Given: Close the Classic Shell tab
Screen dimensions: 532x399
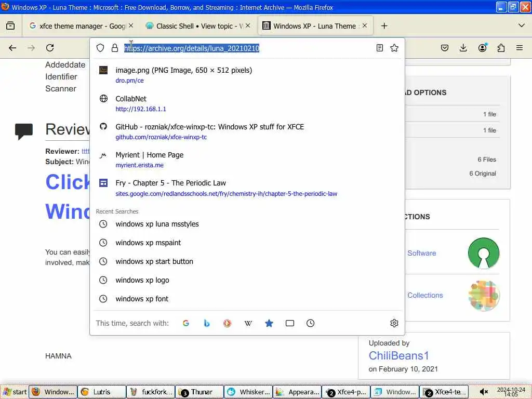Looking at the screenshot, I should [x=248, y=25].
